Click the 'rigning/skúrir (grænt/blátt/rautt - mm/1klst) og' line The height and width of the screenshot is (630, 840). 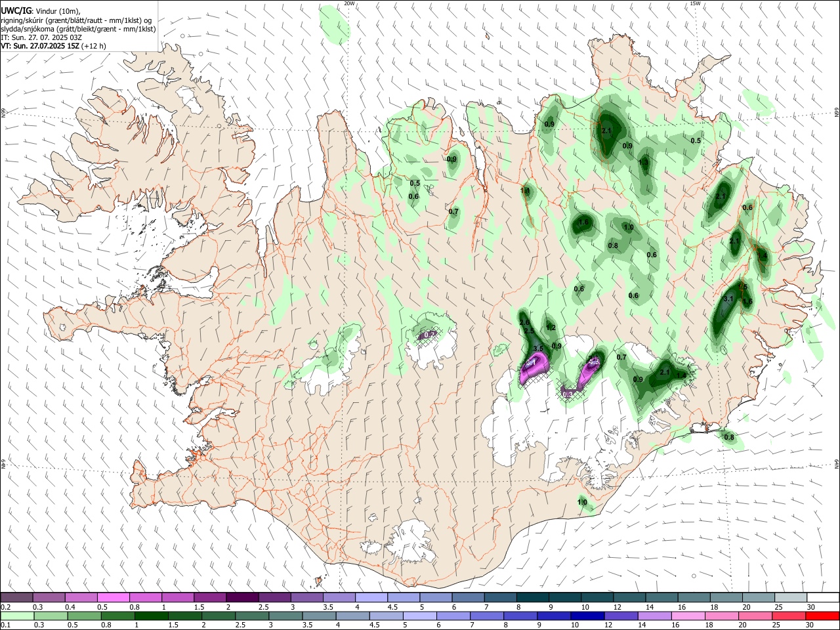tap(76, 20)
